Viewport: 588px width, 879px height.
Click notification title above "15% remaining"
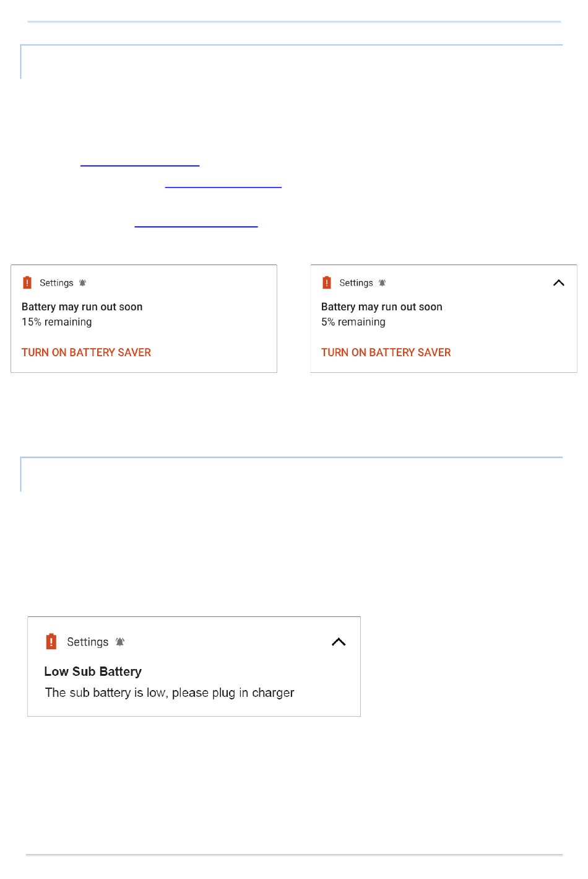click(x=82, y=307)
